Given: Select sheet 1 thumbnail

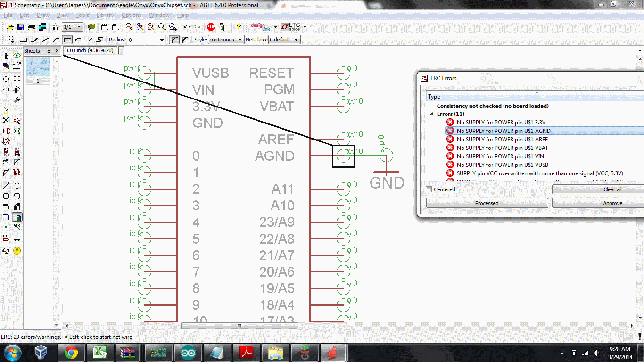Looking at the screenshot, I should 38,71.
